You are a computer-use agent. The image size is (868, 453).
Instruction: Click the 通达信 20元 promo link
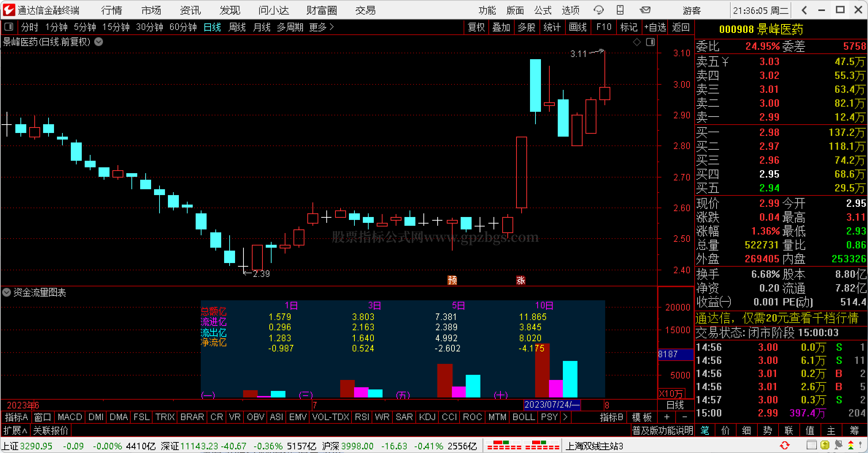tap(777, 318)
